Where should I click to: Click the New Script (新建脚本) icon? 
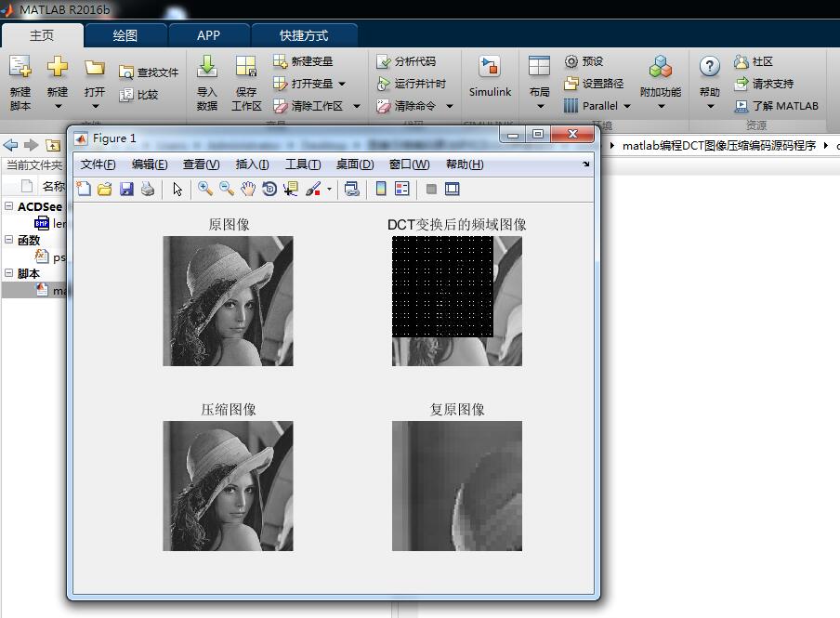[x=20, y=68]
